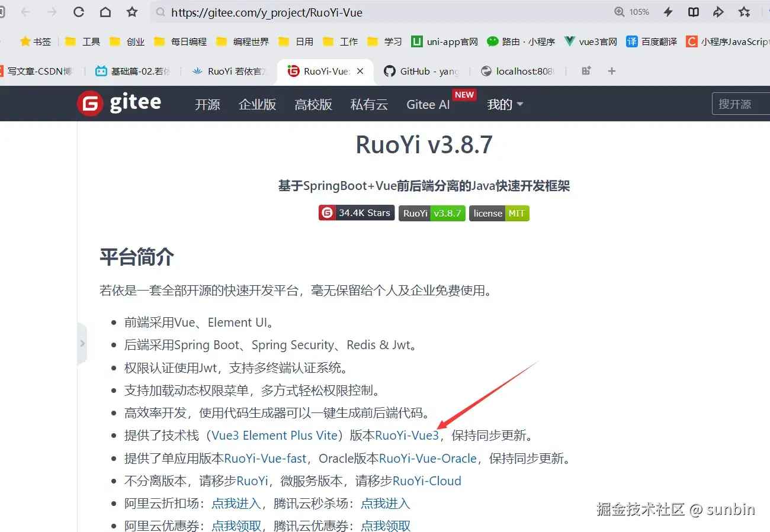Open a new tab with the plus icon
The width and height of the screenshot is (770, 532).
(x=612, y=71)
